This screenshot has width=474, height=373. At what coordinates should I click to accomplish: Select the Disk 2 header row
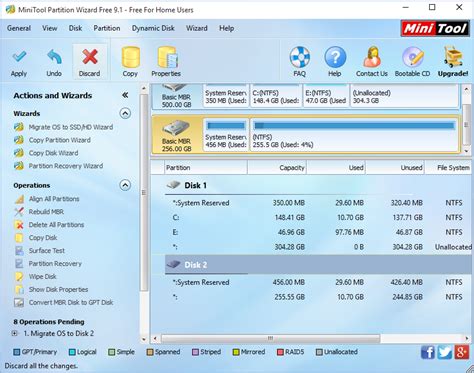[318, 265]
